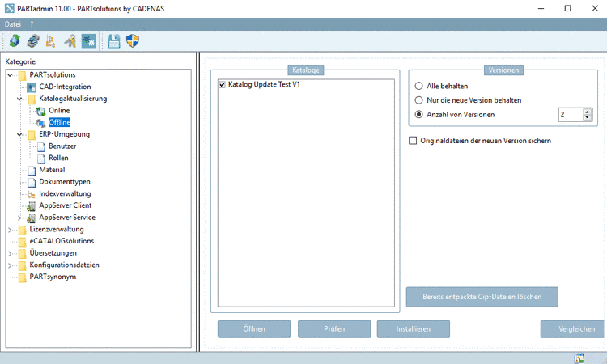This screenshot has height=364, width=607.
Task: Select the Offline tree label
Action: pos(60,123)
